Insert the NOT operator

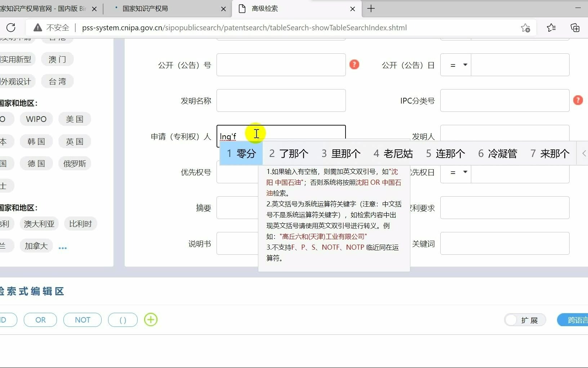pyautogui.click(x=83, y=320)
